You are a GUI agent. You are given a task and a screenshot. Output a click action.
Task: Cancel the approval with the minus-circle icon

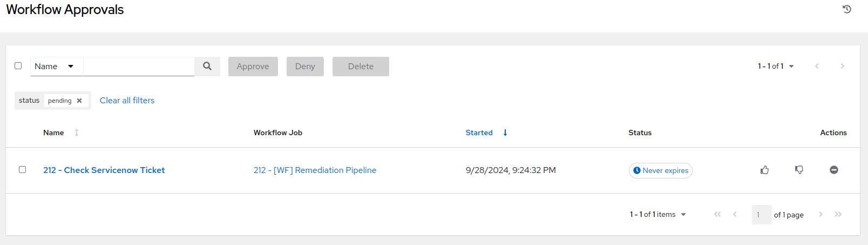coord(833,170)
